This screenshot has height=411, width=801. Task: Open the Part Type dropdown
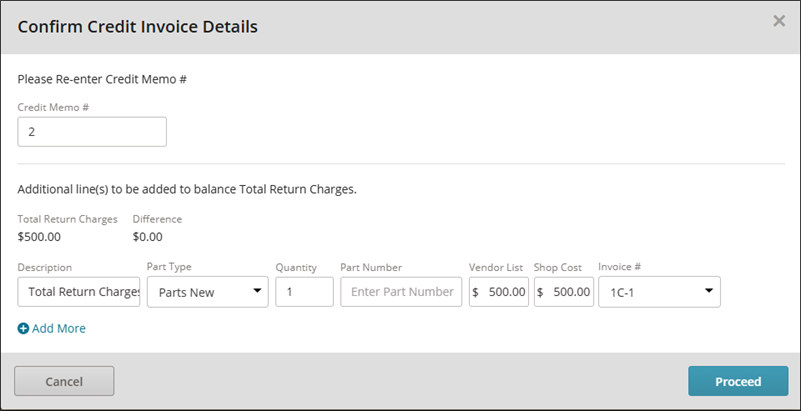207,292
